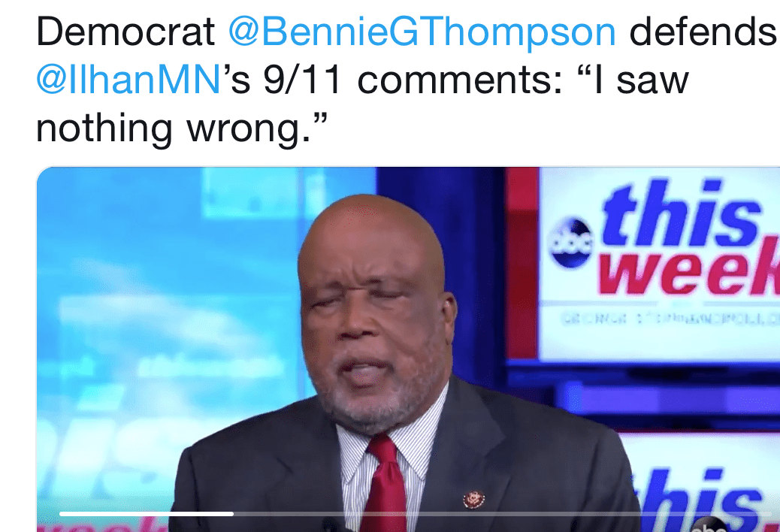This screenshot has width=780, height=532.
Task: Click the red 'week' logo on top monitor
Action: click(688, 273)
